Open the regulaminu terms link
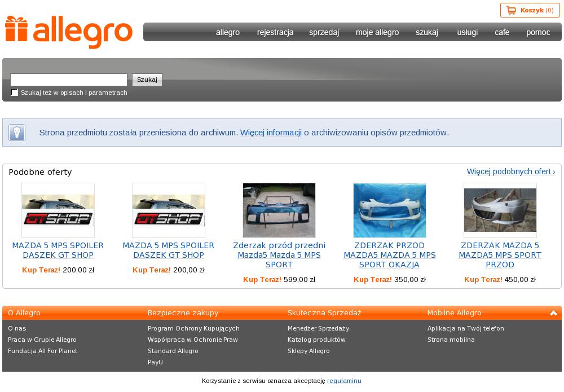564x392 pixels. pyautogui.click(x=344, y=381)
